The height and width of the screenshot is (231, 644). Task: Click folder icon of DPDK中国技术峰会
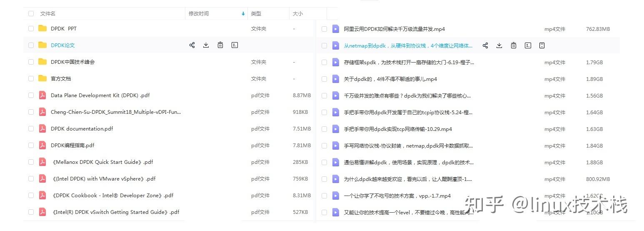pyautogui.click(x=42, y=62)
